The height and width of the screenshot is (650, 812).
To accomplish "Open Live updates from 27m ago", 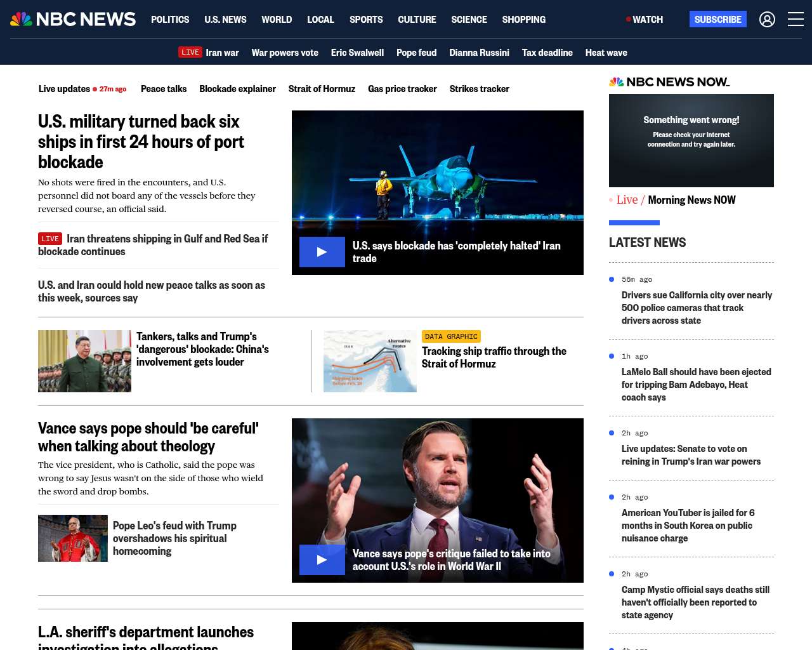I will [82, 89].
